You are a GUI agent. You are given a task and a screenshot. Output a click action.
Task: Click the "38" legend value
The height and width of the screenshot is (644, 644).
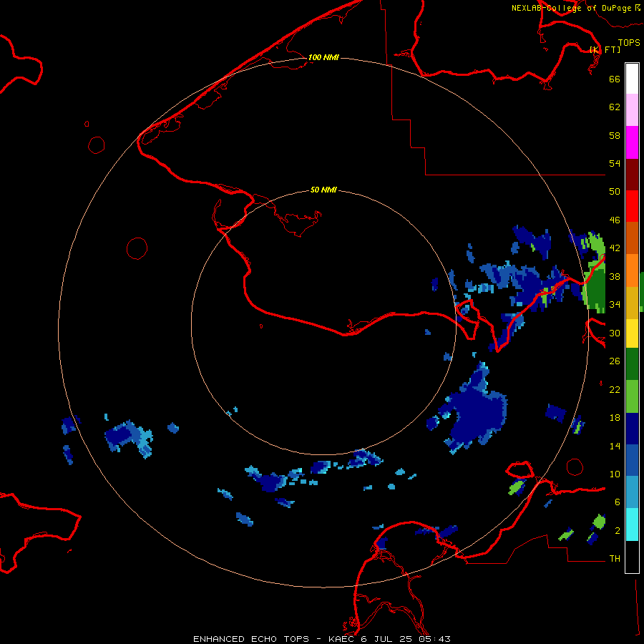pos(615,276)
